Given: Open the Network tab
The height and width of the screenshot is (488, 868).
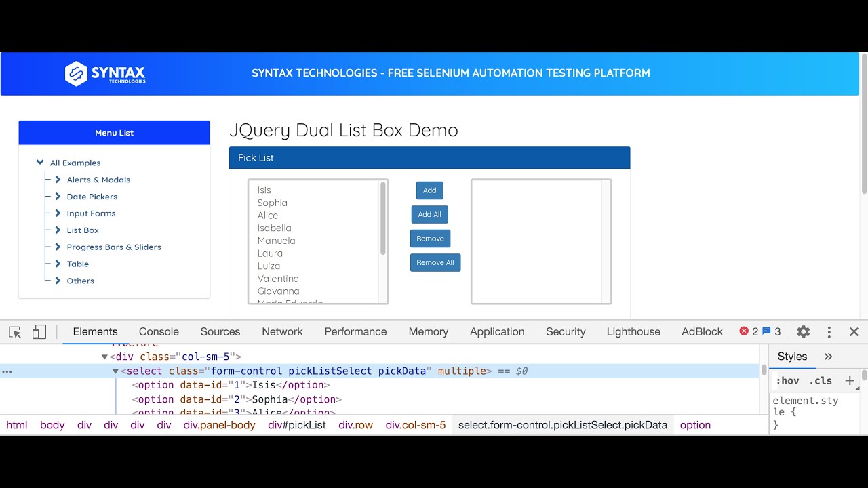Looking at the screenshot, I should click(x=282, y=332).
